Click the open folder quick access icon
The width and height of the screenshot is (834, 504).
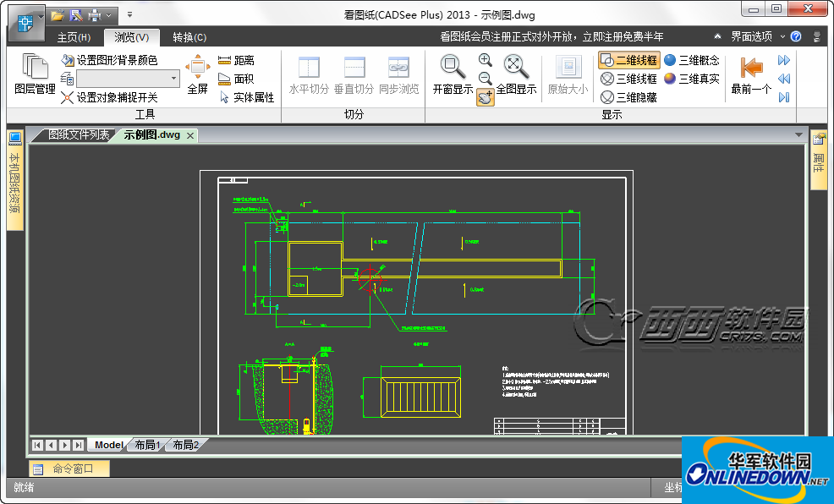coord(58,16)
